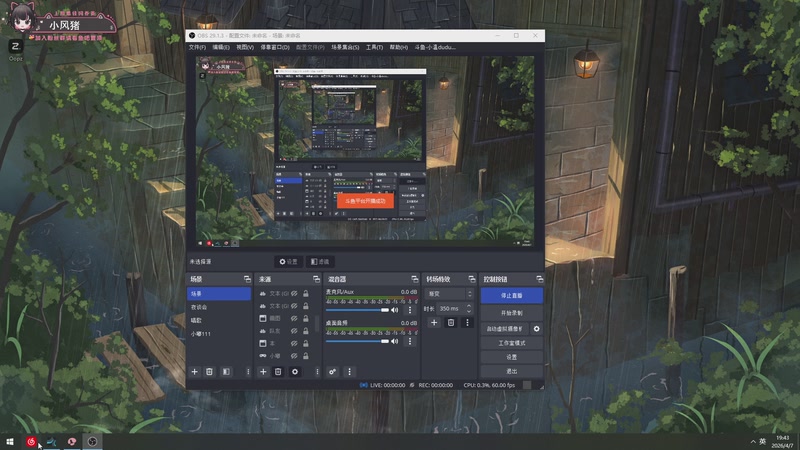This screenshot has width=800, height=450.
Task: Pop out the 转场特效 dock panel
Action: (471, 279)
